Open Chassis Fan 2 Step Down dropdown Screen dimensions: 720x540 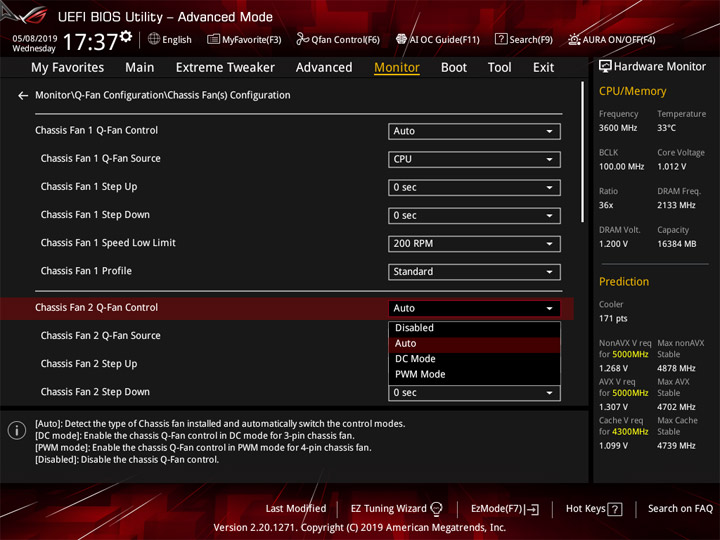(474, 393)
